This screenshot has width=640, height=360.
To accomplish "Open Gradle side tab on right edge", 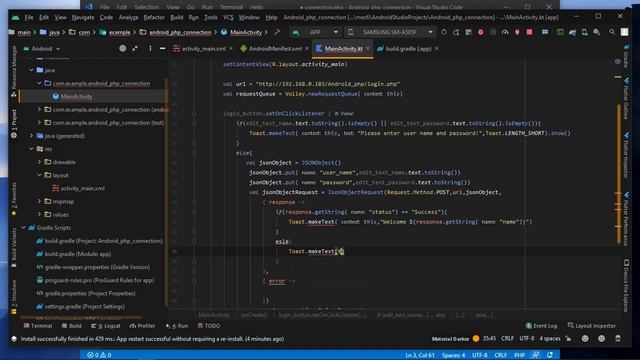I will (626, 57).
